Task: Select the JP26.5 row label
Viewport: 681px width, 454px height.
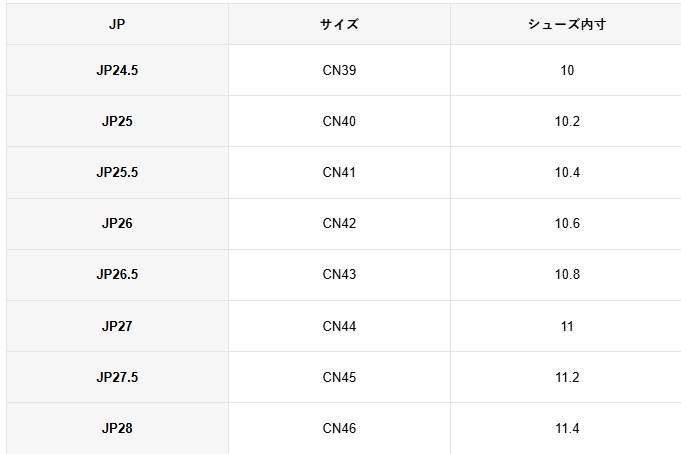Action: pyautogui.click(x=117, y=275)
